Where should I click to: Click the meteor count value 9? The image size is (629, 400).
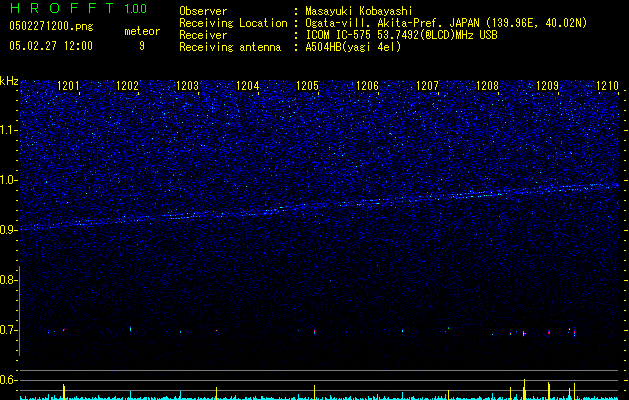click(142, 46)
